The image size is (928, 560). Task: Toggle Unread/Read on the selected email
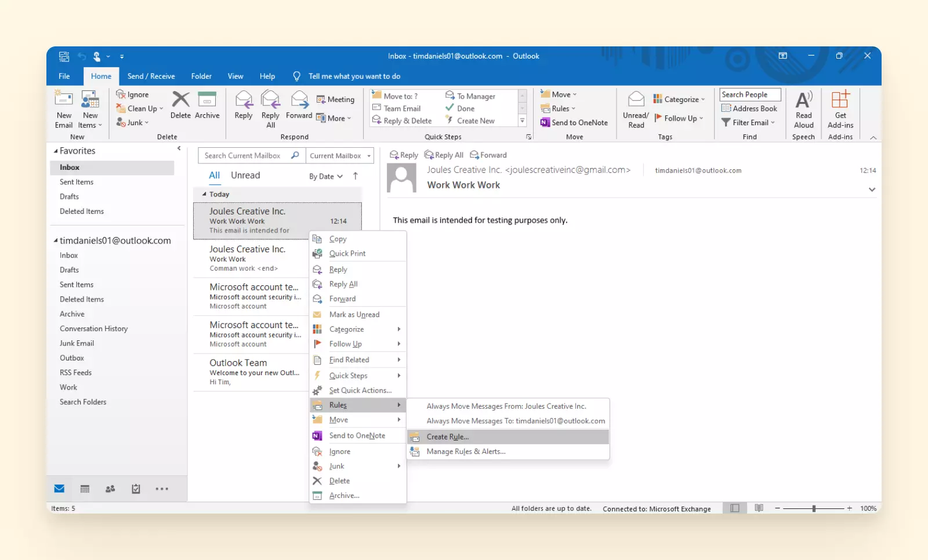[636, 109]
